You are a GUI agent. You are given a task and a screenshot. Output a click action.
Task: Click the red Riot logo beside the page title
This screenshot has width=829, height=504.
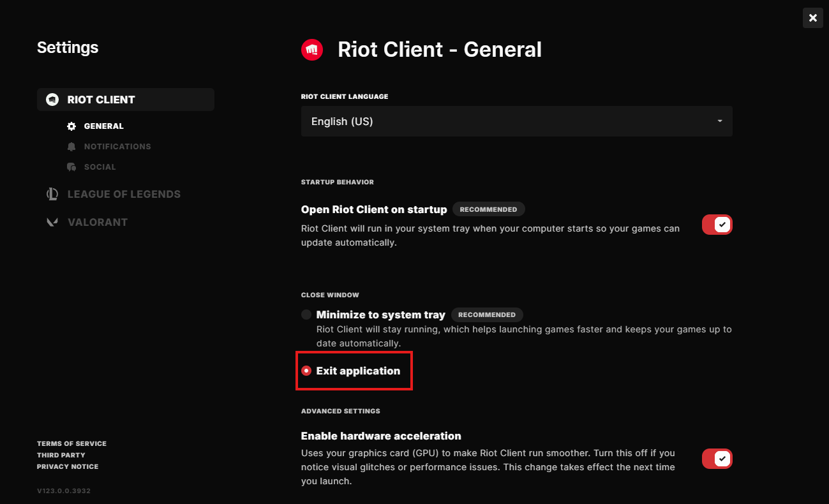(x=312, y=50)
